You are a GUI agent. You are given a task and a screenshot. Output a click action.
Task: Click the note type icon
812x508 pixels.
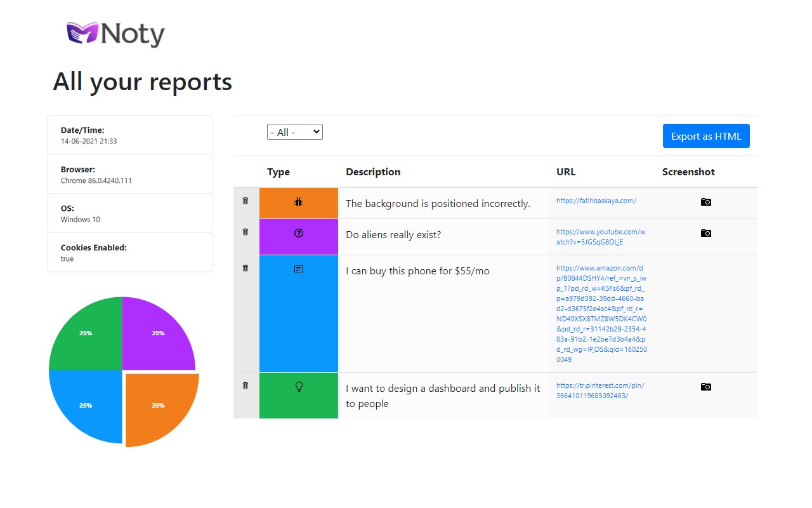coord(299,269)
